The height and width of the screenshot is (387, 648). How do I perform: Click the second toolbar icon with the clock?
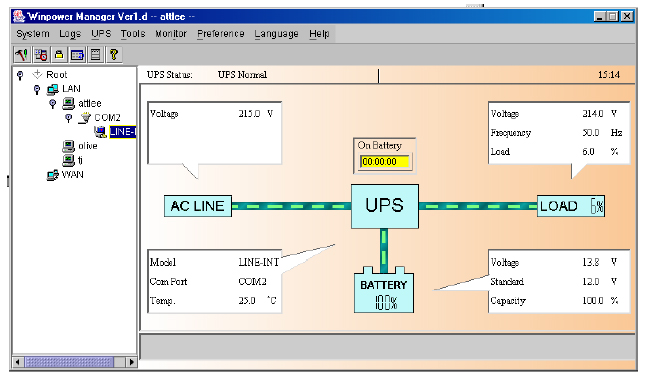pyautogui.click(x=40, y=55)
